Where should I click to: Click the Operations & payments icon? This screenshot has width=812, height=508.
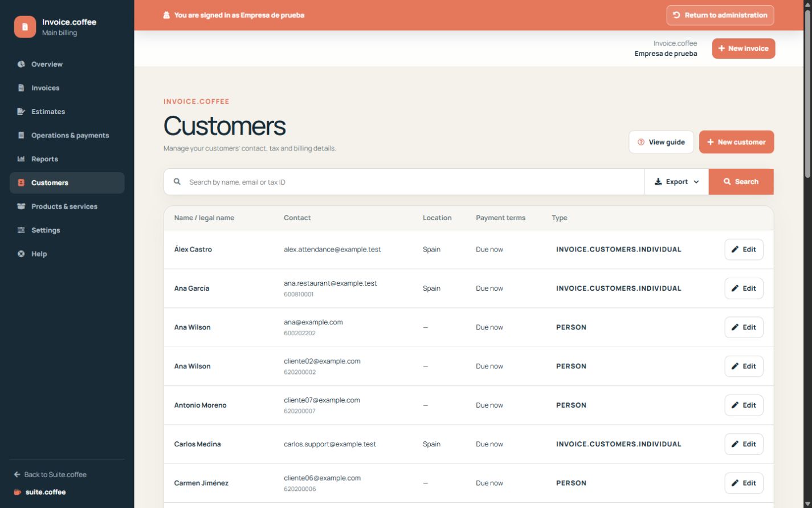(21, 135)
